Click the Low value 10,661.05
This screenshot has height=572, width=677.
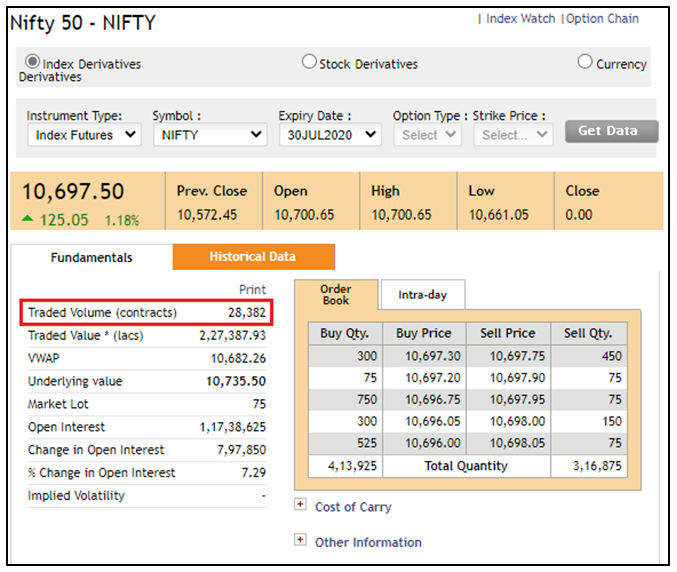[x=499, y=215]
